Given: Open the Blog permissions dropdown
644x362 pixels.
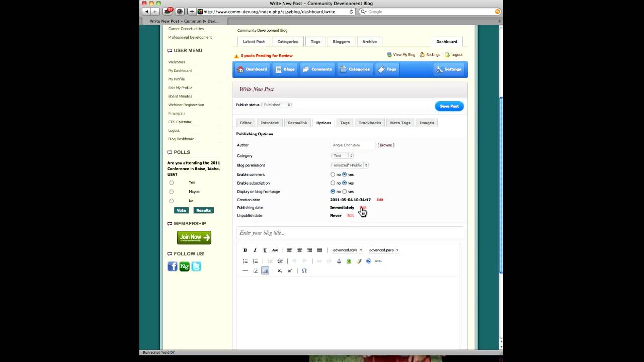Looking at the screenshot, I should tap(350, 165).
